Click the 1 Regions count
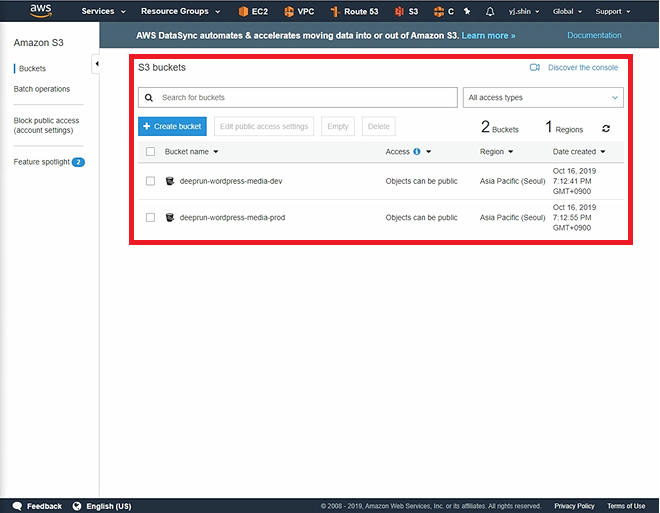 pos(564,127)
